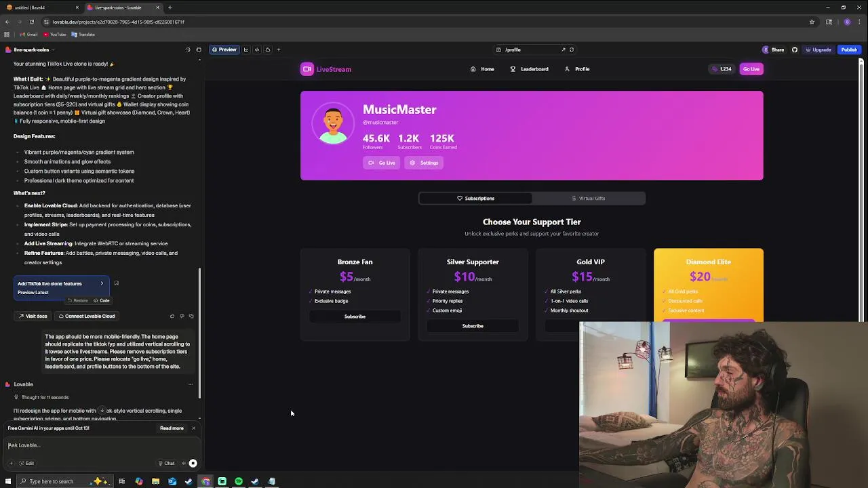Publish the project
868x488 pixels.
pos(849,49)
